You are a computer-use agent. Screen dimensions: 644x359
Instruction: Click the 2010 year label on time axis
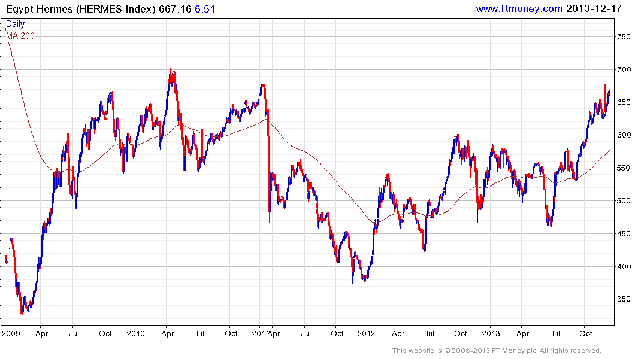click(x=135, y=333)
